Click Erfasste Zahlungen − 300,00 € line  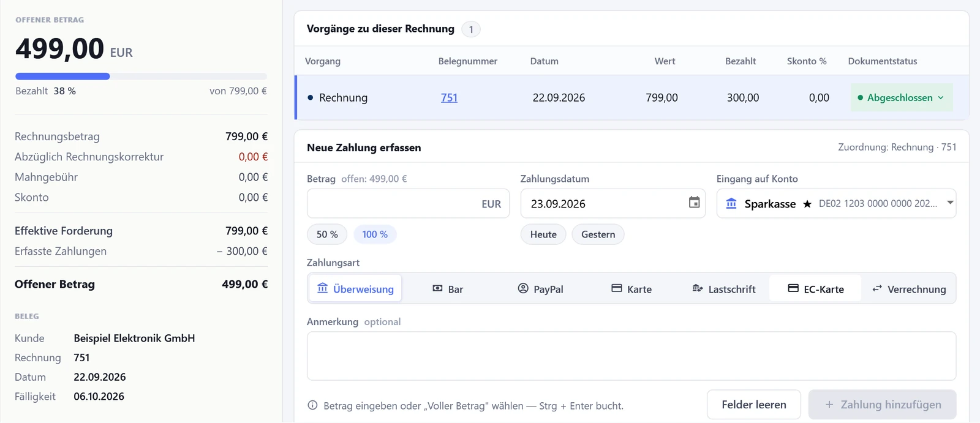tap(141, 251)
